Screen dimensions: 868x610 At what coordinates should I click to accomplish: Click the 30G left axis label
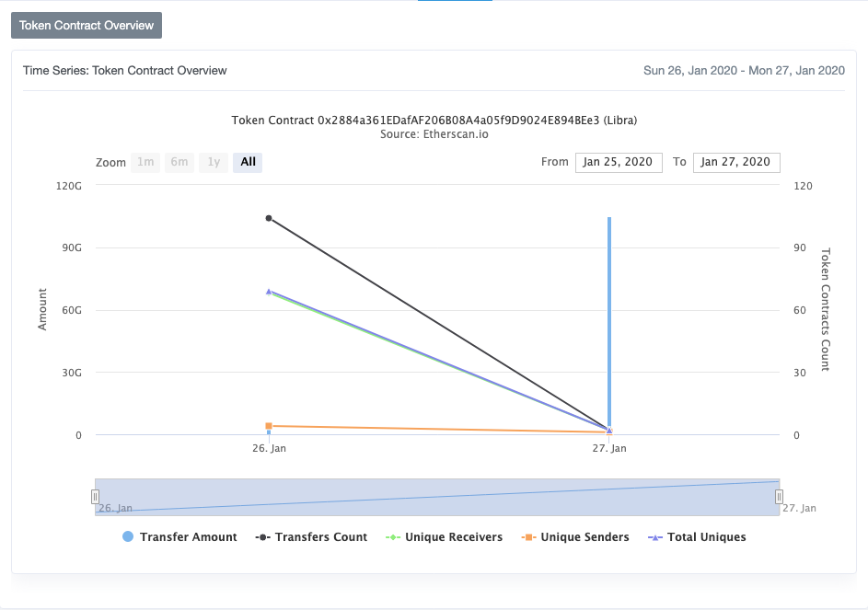click(x=72, y=373)
